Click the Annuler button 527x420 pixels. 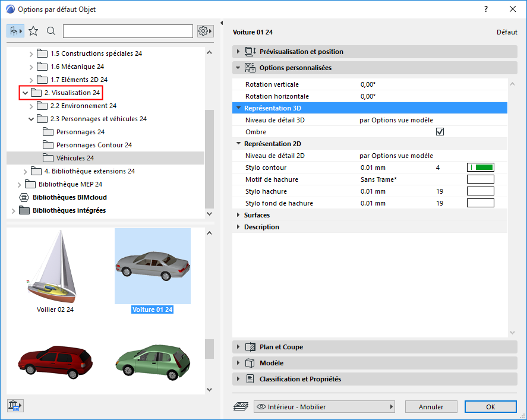[x=431, y=407]
